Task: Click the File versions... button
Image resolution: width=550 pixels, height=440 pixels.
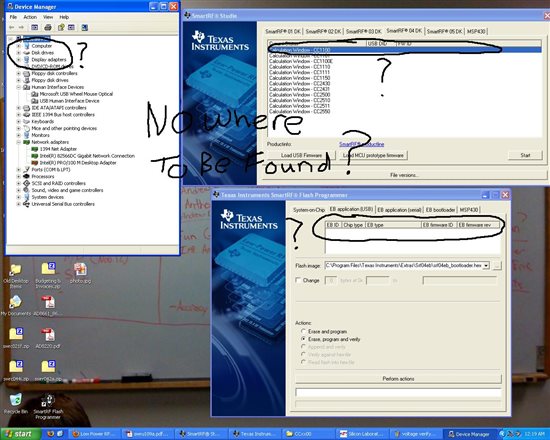Action: 404,175
